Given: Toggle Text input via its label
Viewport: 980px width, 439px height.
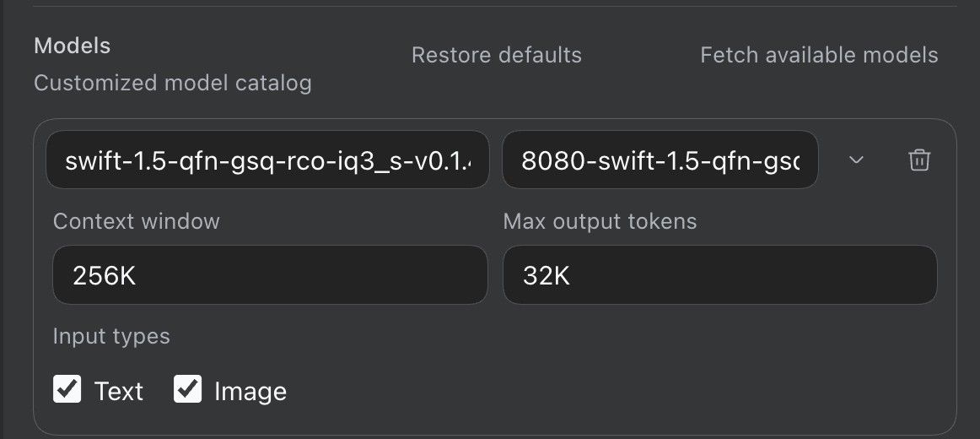Looking at the screenshot, I should click(119, 392).
